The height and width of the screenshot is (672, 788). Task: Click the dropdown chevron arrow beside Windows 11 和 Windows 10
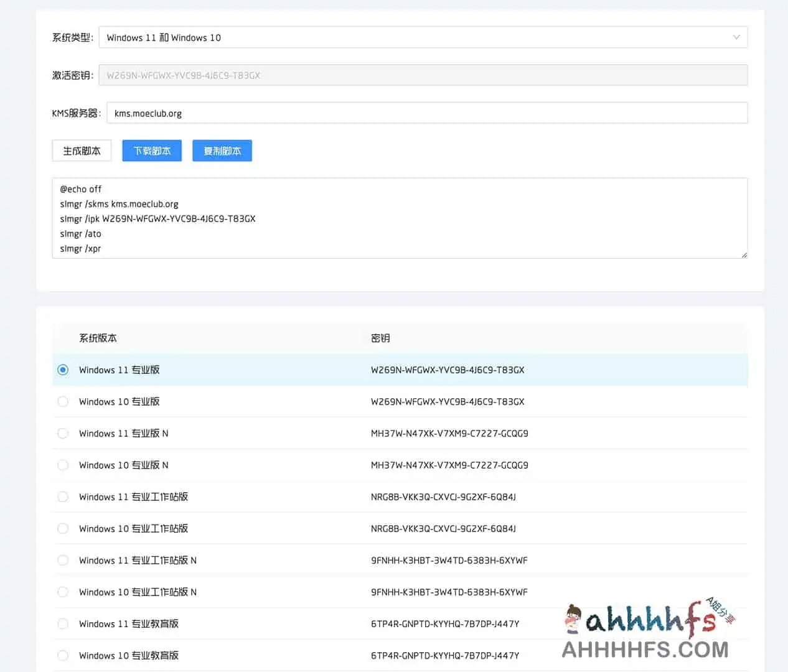[x=736, y=37]
